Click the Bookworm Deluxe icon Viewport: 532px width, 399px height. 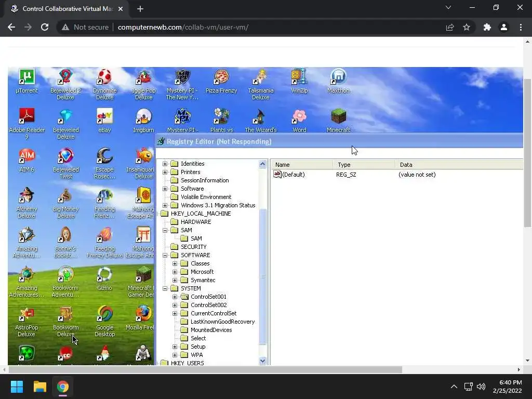(x=65, y=321)
